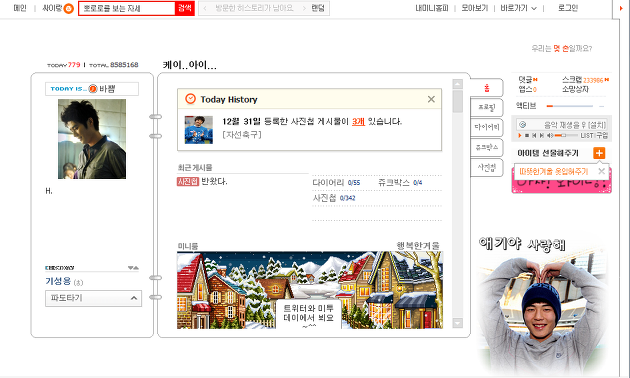Adjust the music player volume slider
This screenshot has height=378, width=630.
pos(566,136)
